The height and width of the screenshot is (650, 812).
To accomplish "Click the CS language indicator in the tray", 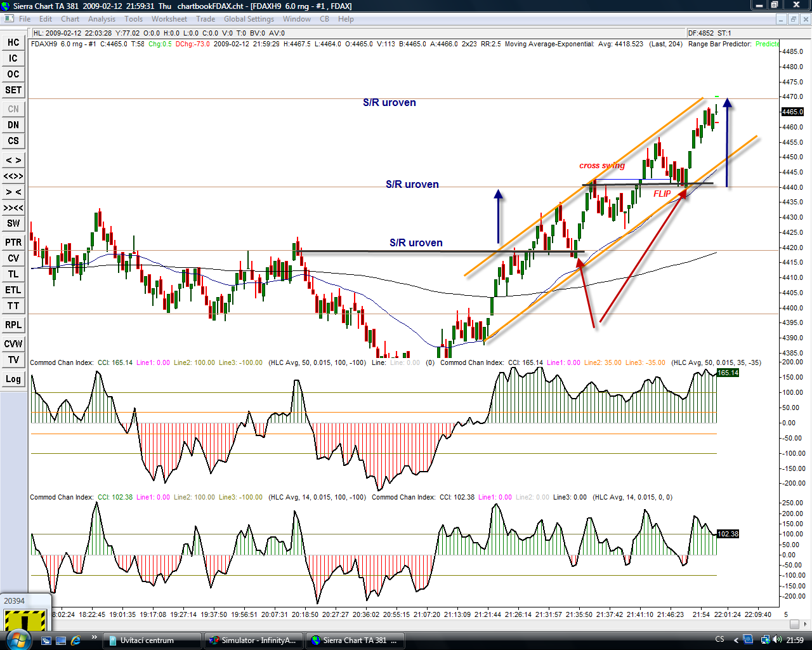I will tap(719, 640).
